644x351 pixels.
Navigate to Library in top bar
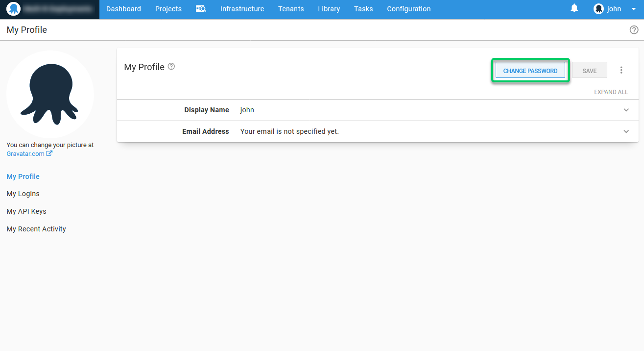coord(329,9)
